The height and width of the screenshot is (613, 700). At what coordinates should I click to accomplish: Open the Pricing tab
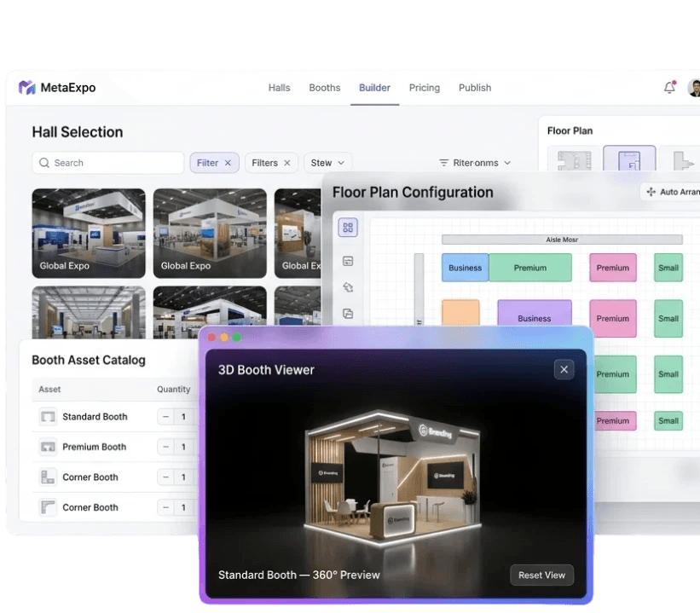(424, 88)
